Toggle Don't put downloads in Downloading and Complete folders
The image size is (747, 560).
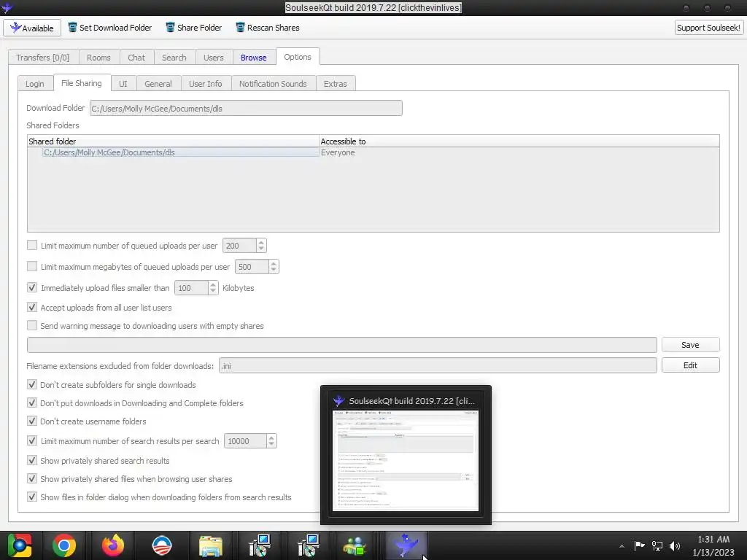(x=32, y=402)
